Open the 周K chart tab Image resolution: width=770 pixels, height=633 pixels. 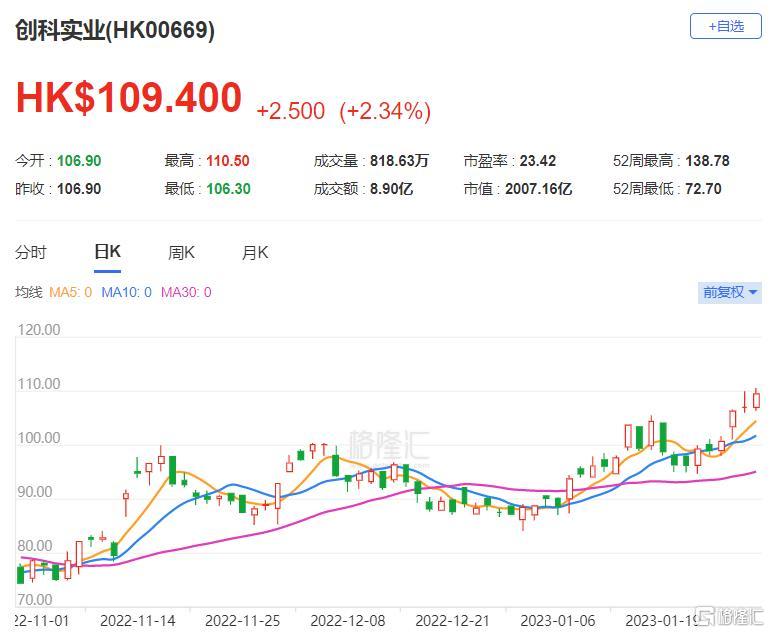pyautogui.click(x=181, y=252)
